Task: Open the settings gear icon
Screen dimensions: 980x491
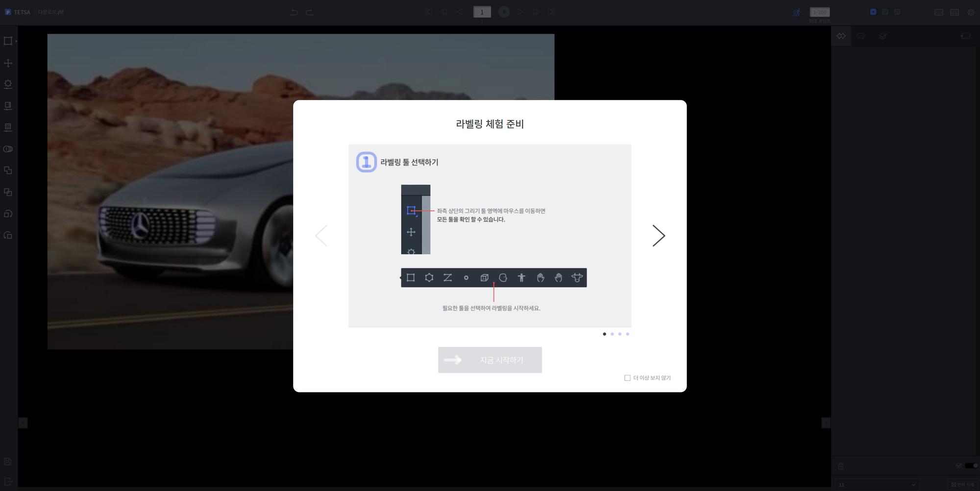Action: click(971, 12)
